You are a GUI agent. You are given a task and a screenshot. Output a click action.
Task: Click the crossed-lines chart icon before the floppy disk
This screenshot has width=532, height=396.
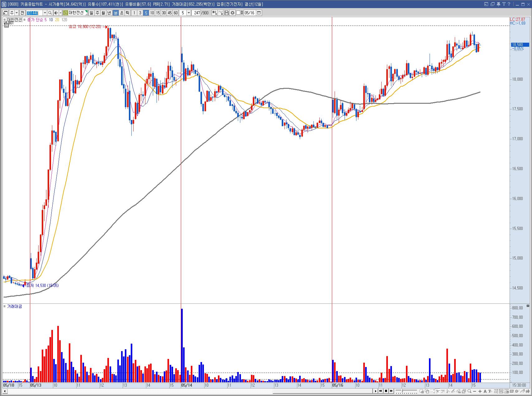coord(221,13)
